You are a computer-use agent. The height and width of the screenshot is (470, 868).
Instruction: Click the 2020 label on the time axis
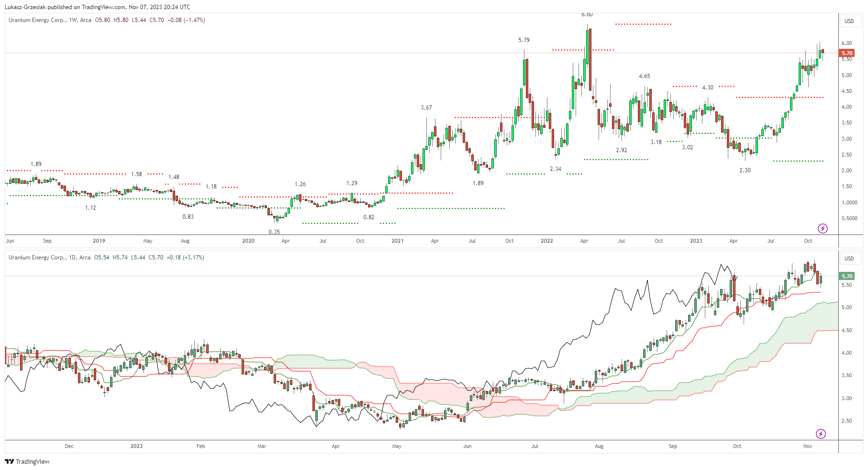[248, 241]
